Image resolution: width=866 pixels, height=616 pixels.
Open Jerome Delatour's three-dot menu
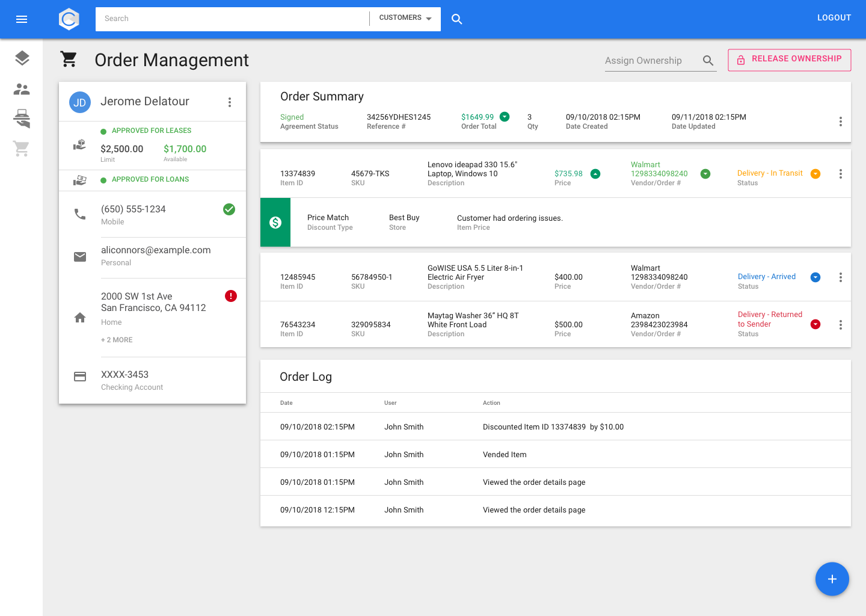pyautogui.click(x=230, y=102)
